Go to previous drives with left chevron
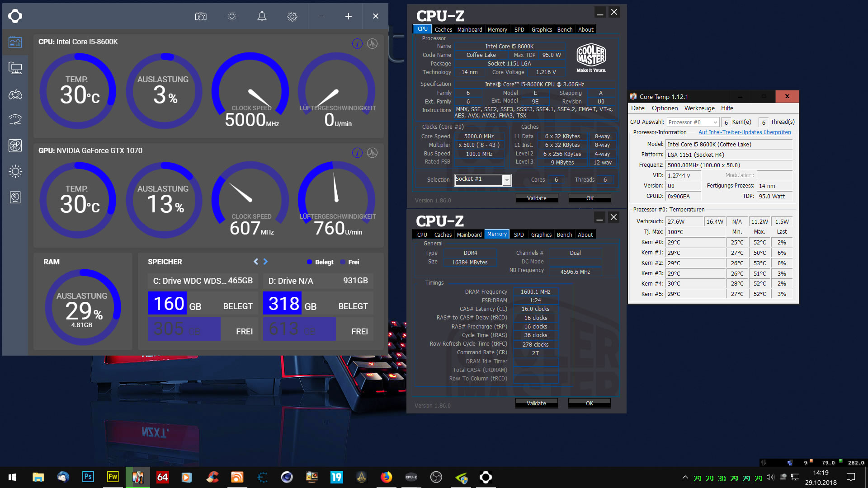The width and height of the screenshot is (868, 488). [256, 262]
